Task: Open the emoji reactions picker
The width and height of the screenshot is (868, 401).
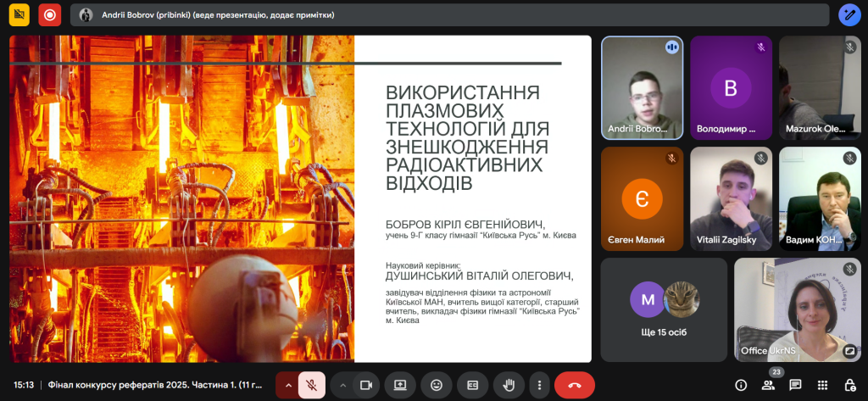Action: point(437,385)
